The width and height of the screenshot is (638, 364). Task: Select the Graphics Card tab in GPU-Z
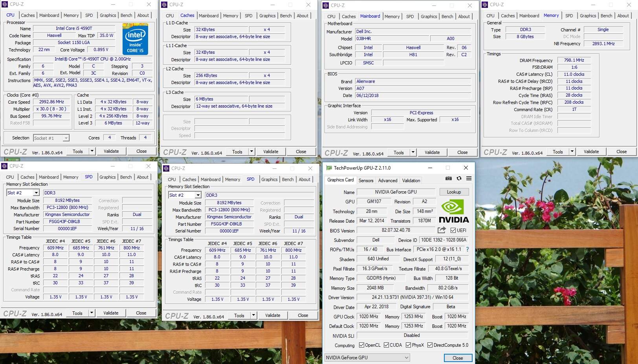tap(341, 180)
